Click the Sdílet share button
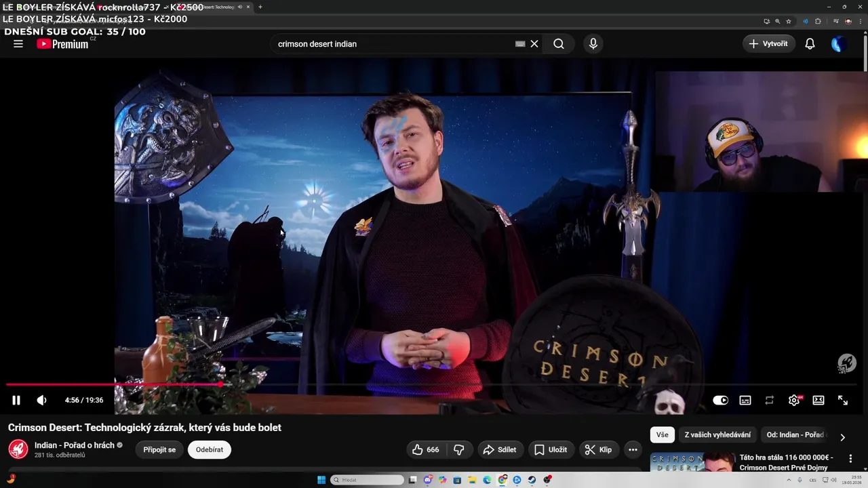The width and height of the screenshot is (868, 488). click(x=499, y=449)
